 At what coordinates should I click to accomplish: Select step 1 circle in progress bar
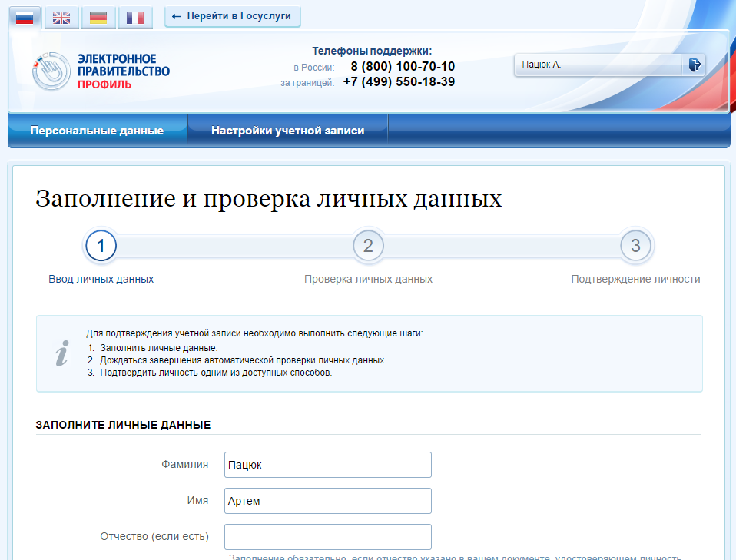(x=101, y=246)
